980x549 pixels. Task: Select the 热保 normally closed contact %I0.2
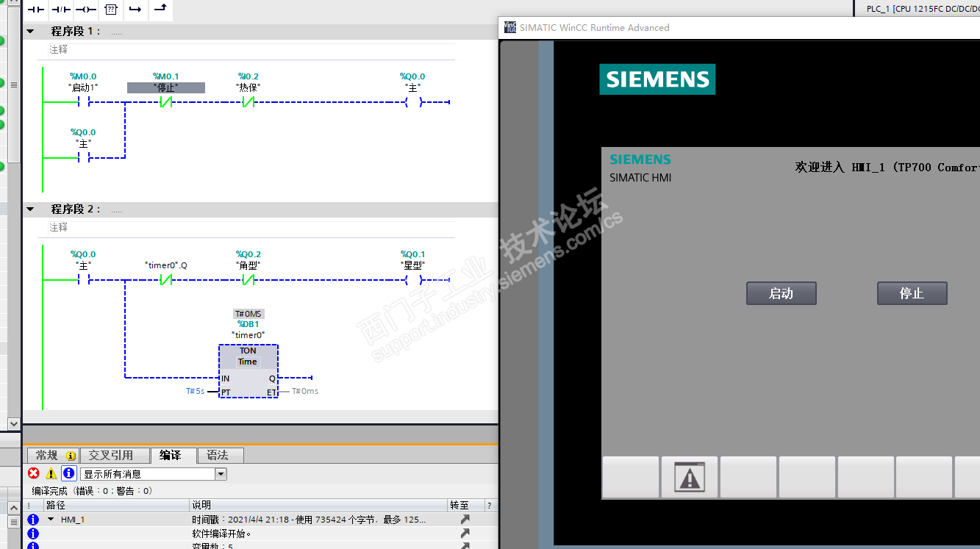[248, 102]
